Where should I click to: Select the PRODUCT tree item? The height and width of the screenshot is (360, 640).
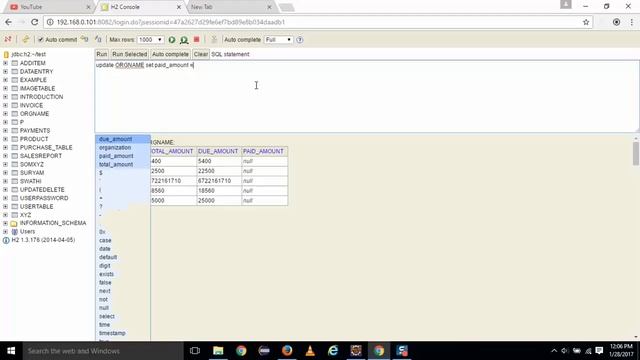point(34,139)
